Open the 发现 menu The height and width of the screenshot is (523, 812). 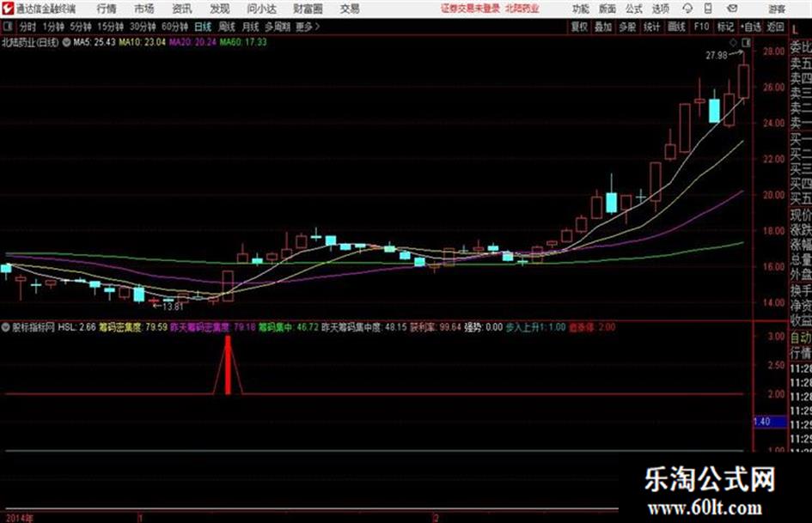[220, 9]
